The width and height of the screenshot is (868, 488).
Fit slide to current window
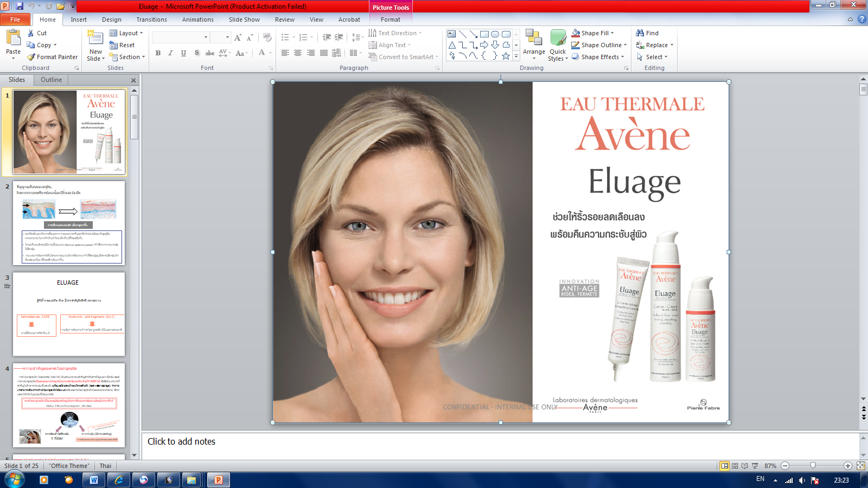click(x=860, y=466)
